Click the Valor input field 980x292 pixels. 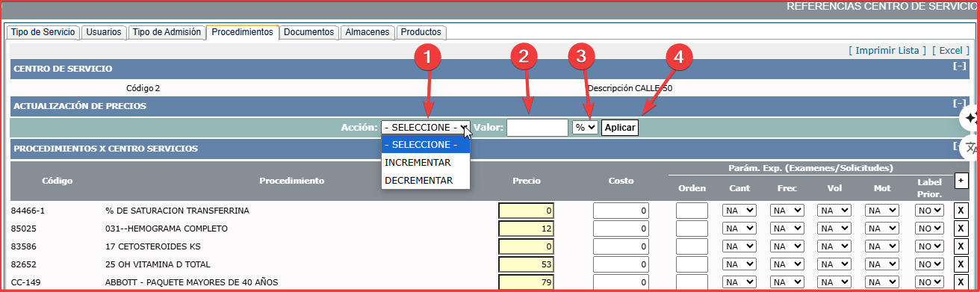[x=537, y=128]
